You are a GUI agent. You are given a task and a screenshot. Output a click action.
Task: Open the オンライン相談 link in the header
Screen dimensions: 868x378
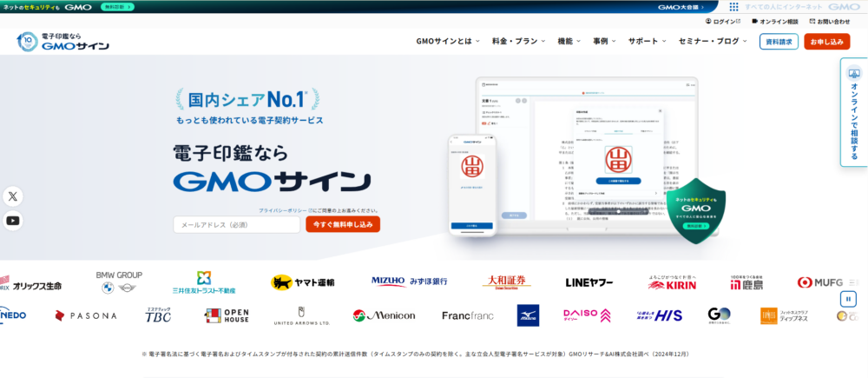[775, 22]
